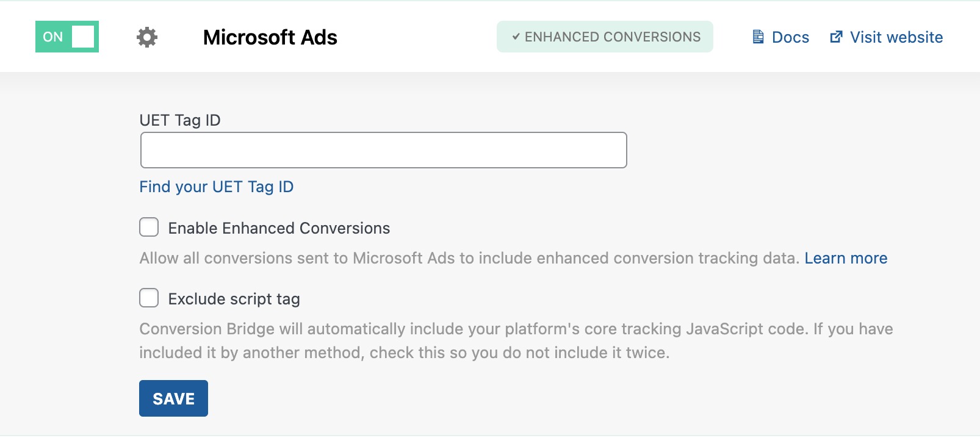This screenshot has height=438, width=980.
Task: Click the white knob of the ON switch
Action: (x=82, y=37)
